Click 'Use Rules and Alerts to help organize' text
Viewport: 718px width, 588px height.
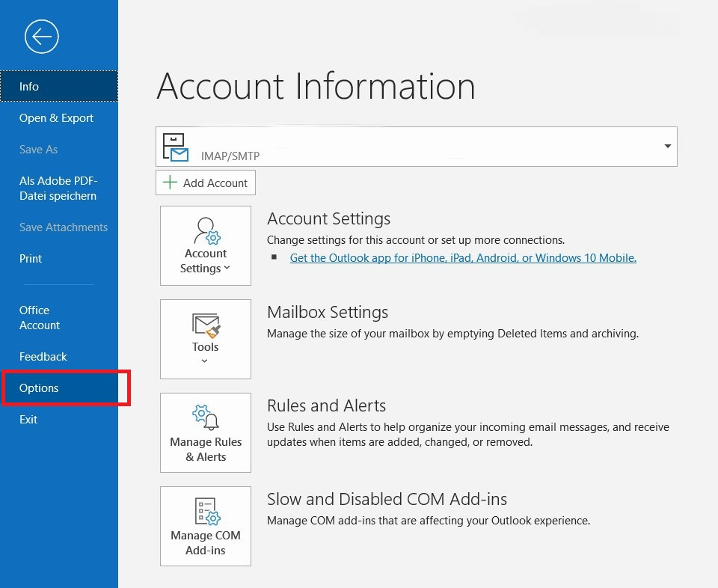(x=468, y=435)
